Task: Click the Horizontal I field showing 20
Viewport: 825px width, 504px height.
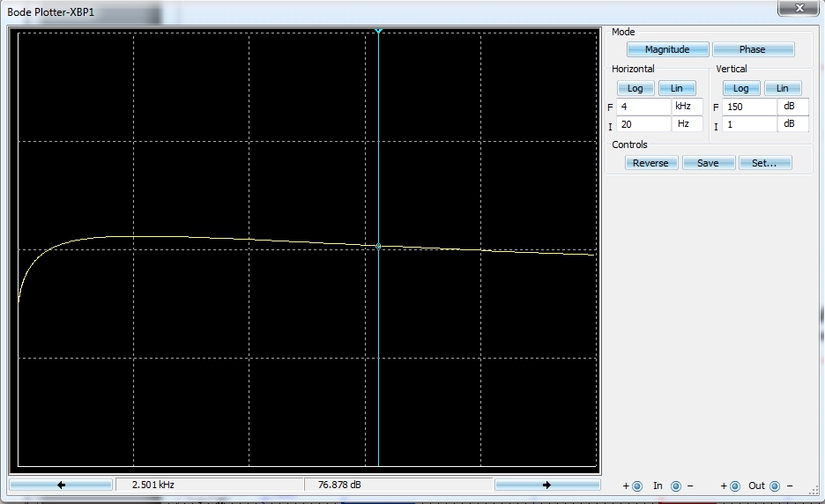Action: 643,124
